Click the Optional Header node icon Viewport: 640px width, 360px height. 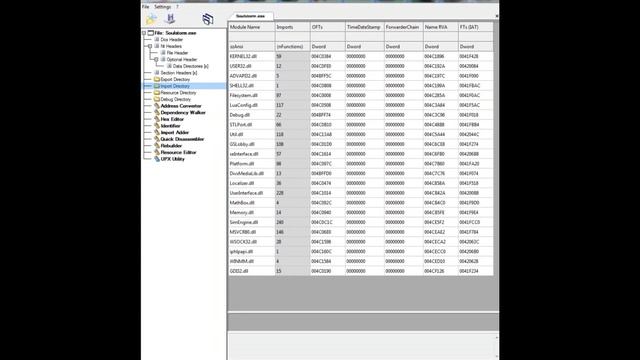pyautogui.click(x=163, y=60)
